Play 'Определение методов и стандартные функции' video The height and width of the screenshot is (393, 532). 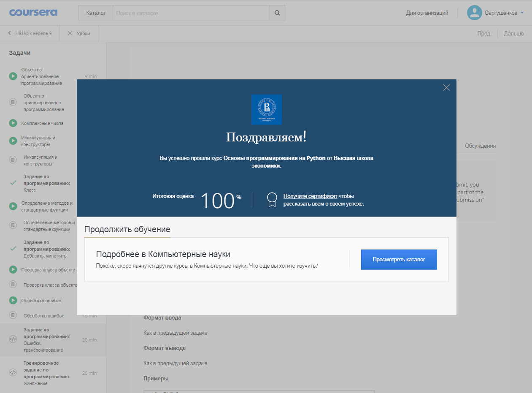(13, 206)
